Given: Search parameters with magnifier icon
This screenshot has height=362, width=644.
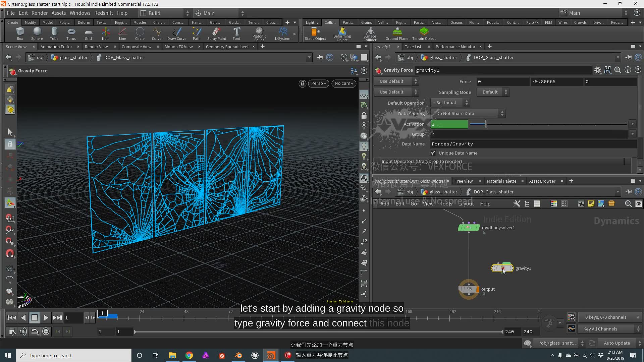Looking at the screenshot, I should click(x=618, y=70).
